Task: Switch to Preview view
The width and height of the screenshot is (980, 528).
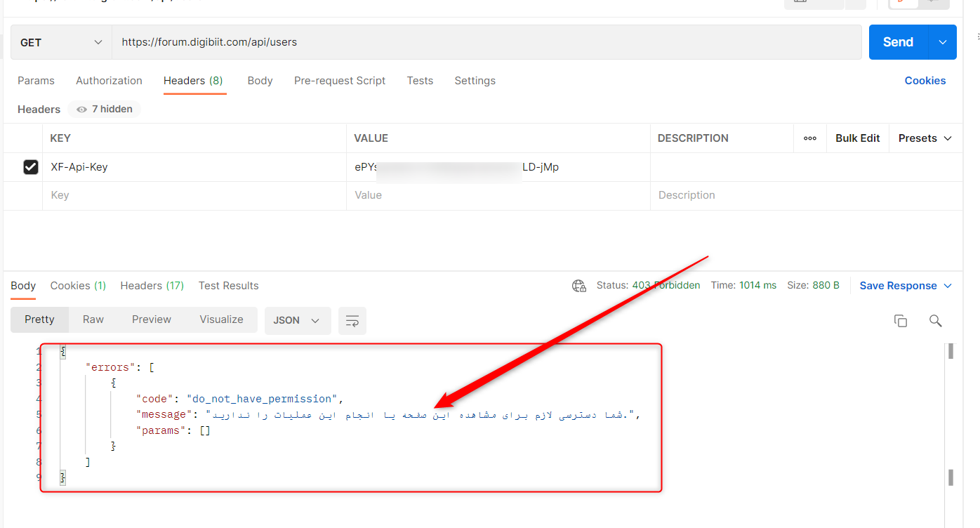Action: 152,319
